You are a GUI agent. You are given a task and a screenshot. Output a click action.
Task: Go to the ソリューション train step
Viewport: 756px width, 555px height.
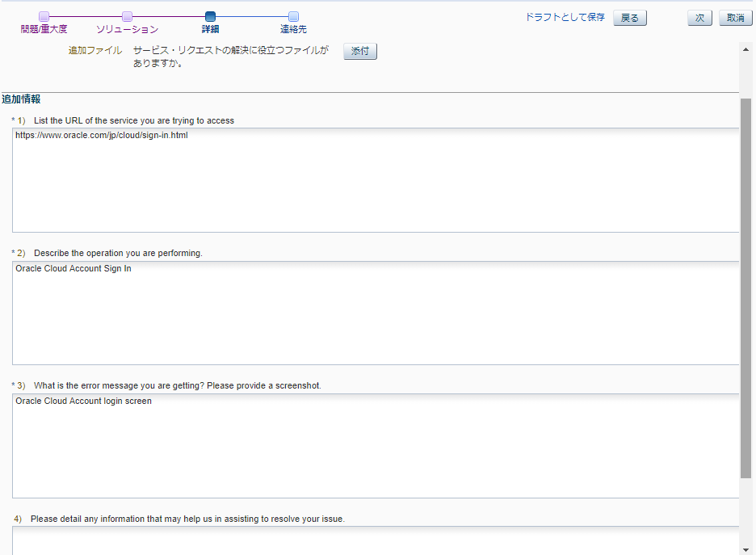pyautogui.click(x=127, y=23)
